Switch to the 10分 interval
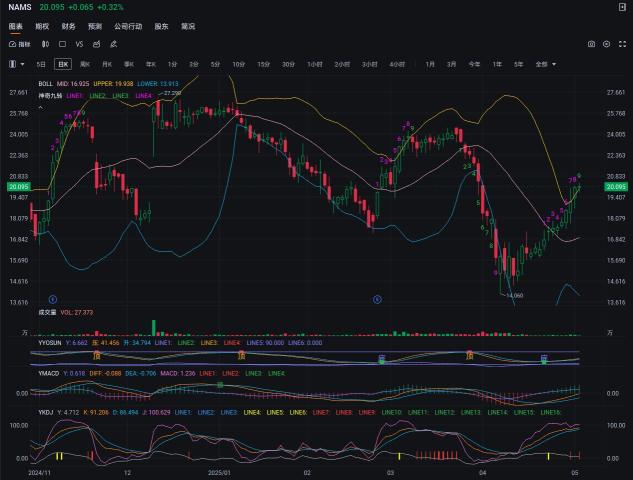 tap(238, 64)
